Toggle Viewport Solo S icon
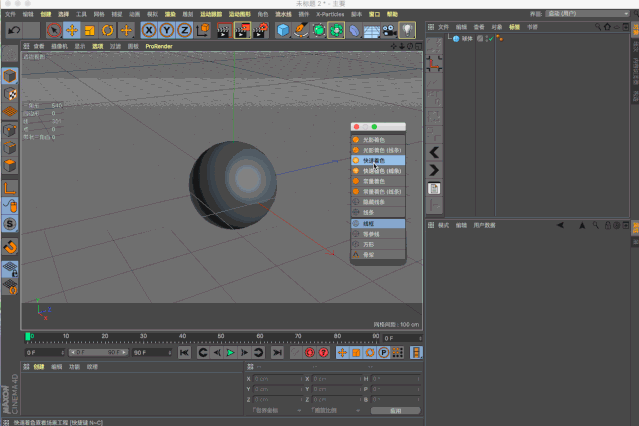Screen dimensions: 639x426 coord(10,224)
